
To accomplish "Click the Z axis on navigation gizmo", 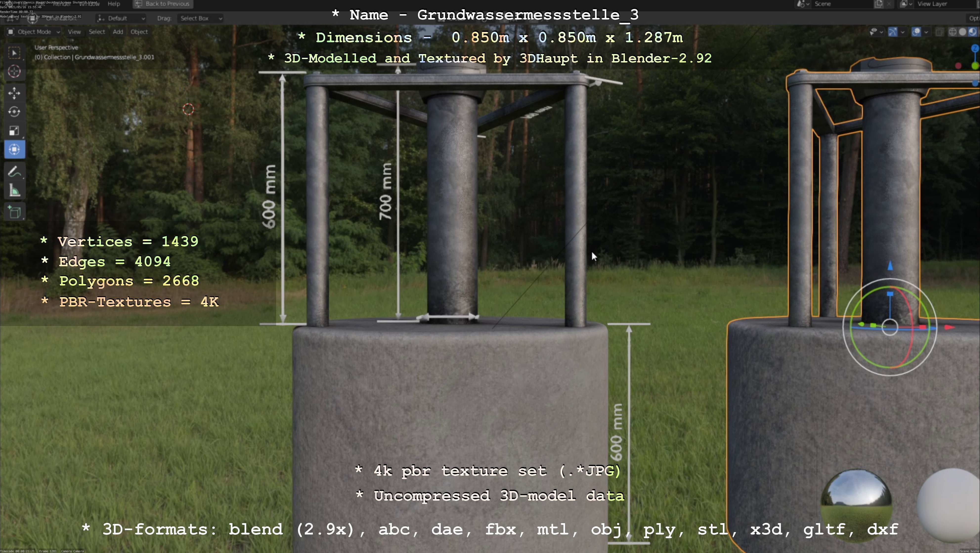I will pos(975,49).
